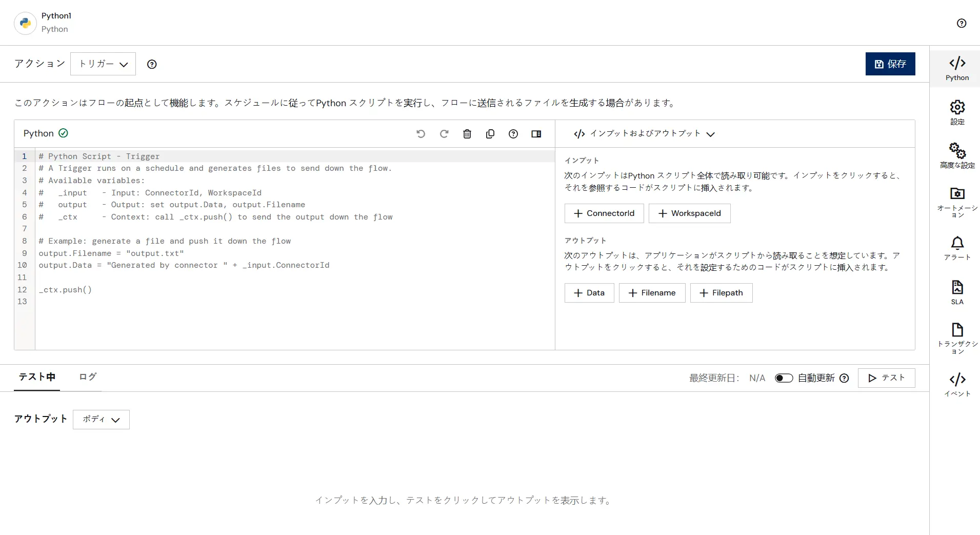Click comment '# Available variables:'
This screenshot has height=535, width=980.
click(92, 181)
